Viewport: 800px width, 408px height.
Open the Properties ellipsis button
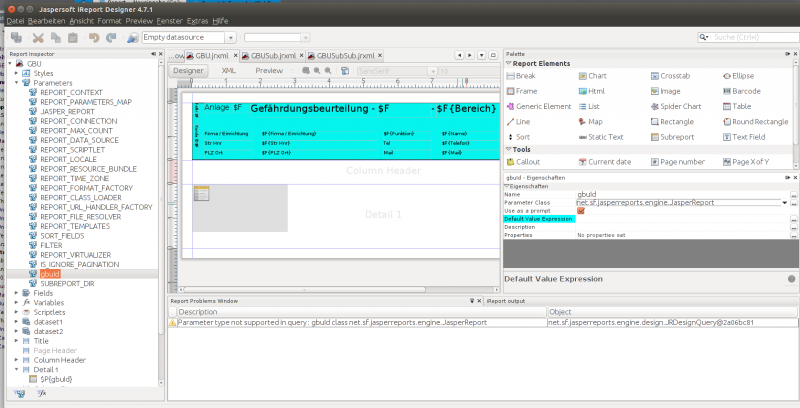[793, 235]
